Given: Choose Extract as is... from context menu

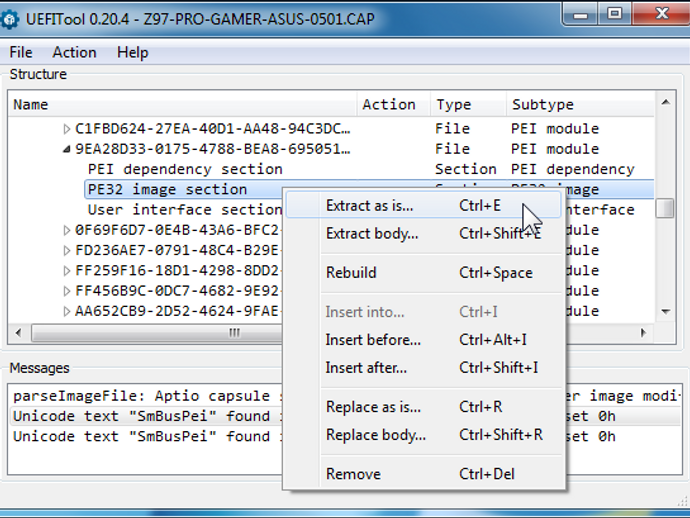Looking at the screenshot, I should [423, 206].
